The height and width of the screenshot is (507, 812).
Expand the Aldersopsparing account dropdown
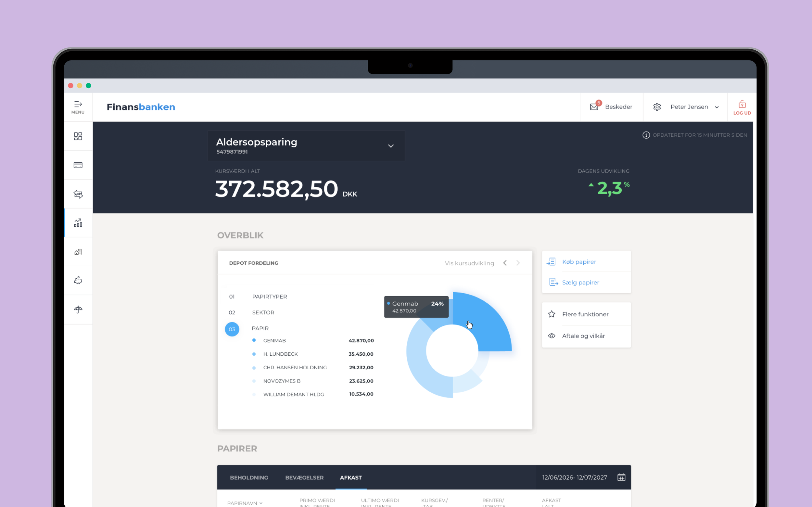click(391, 146)
